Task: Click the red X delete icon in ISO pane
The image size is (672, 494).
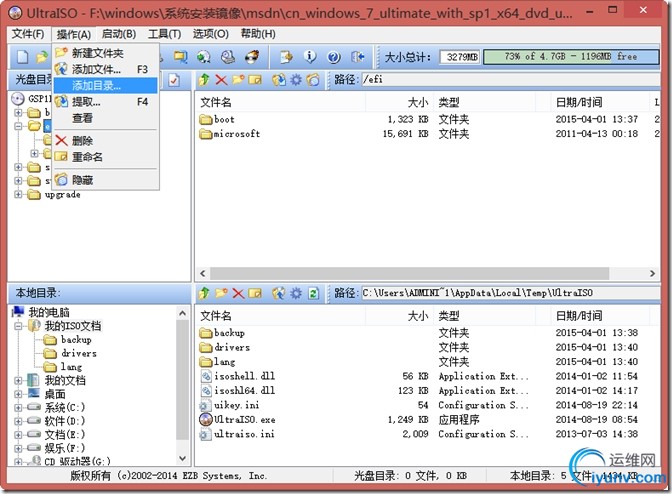Action: click(x=221, y=79)
